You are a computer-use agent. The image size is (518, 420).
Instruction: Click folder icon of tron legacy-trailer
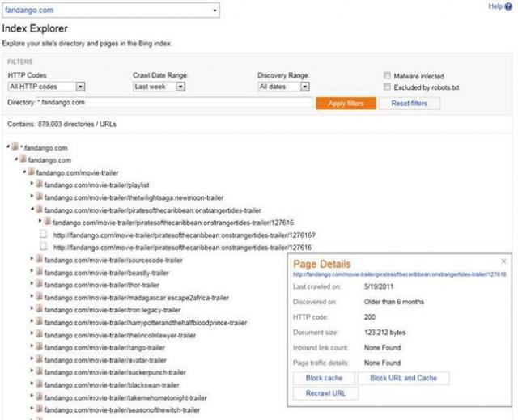(40, 308)
